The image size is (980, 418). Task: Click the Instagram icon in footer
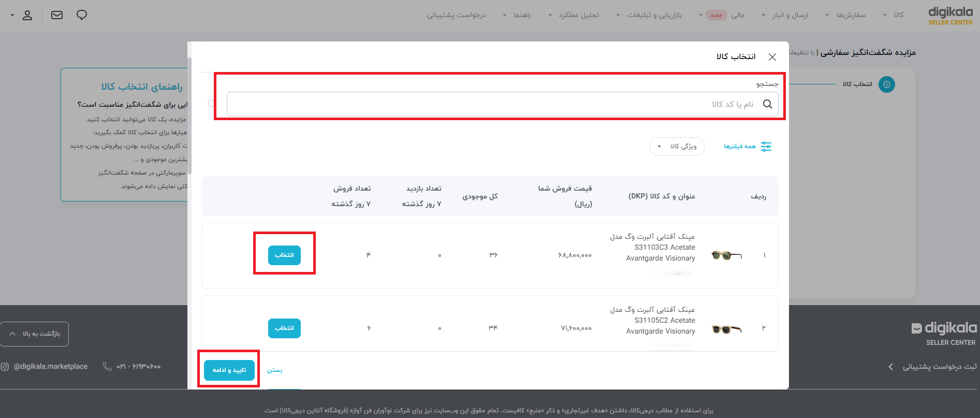point(5,367)
